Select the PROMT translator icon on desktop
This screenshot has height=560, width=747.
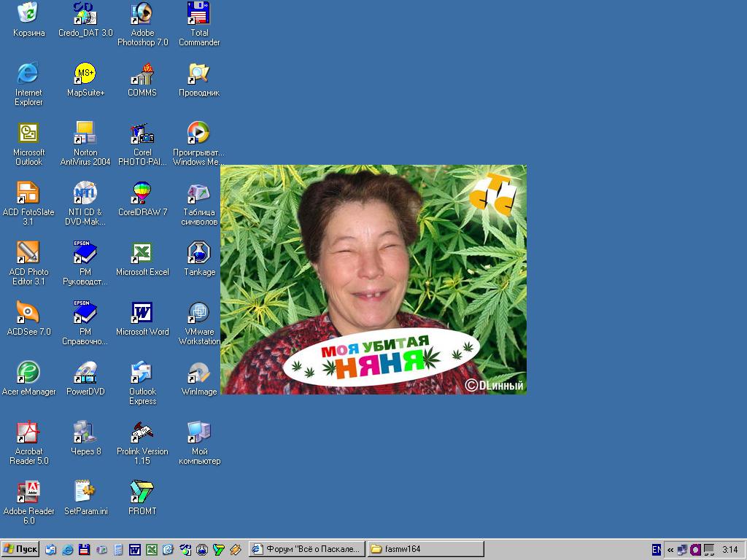pos(142,491)
